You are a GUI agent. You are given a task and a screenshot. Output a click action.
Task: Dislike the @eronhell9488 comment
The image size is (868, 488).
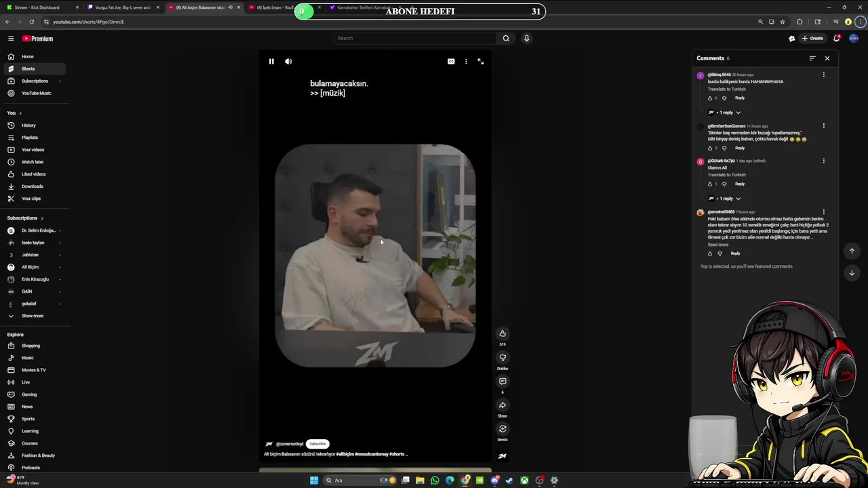pyautogui.click(x=720, y=253)
